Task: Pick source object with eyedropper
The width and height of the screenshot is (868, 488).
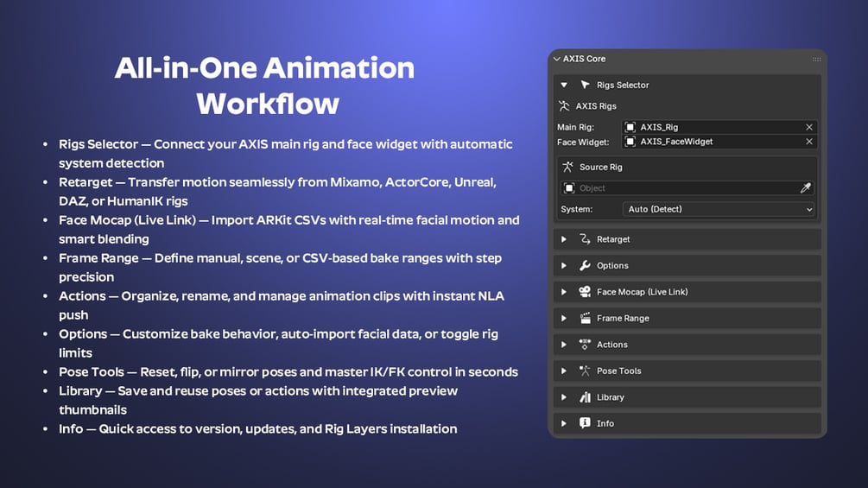Action: [806, 188]
